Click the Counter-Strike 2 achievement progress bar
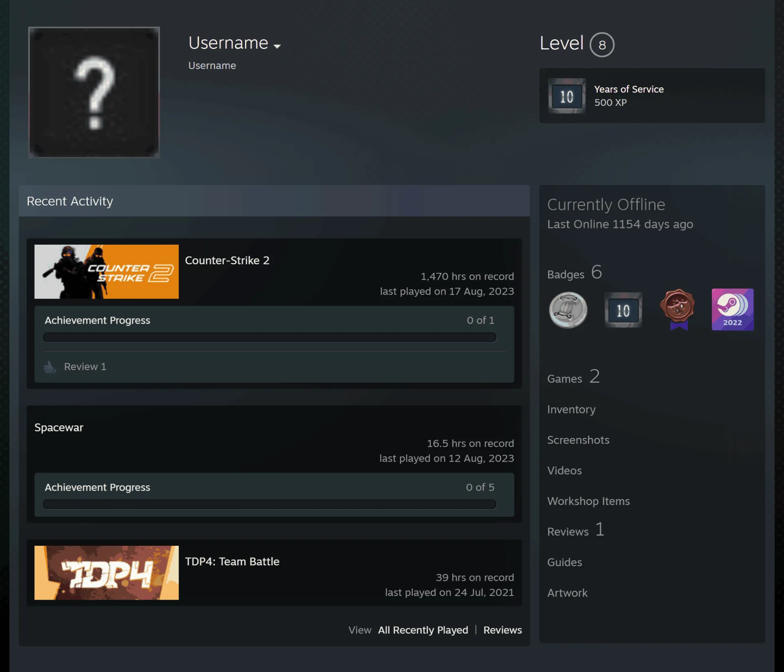784x672 pixels. click(269, 337)
